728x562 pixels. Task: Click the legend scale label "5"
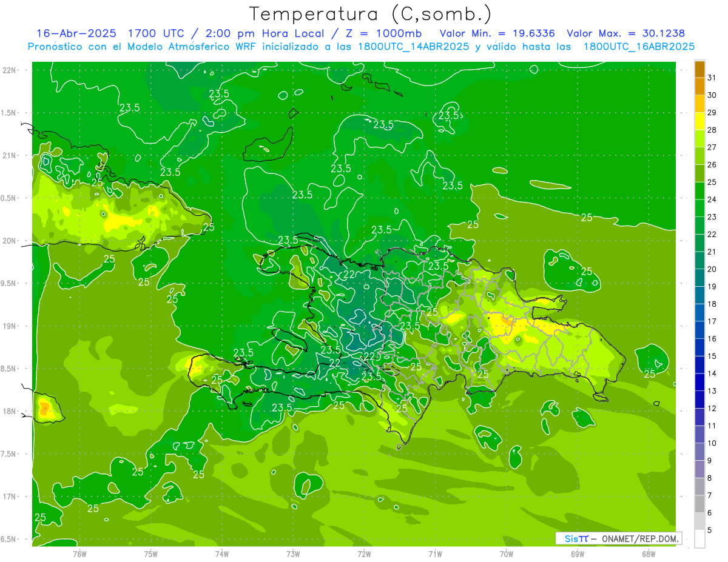710,531
